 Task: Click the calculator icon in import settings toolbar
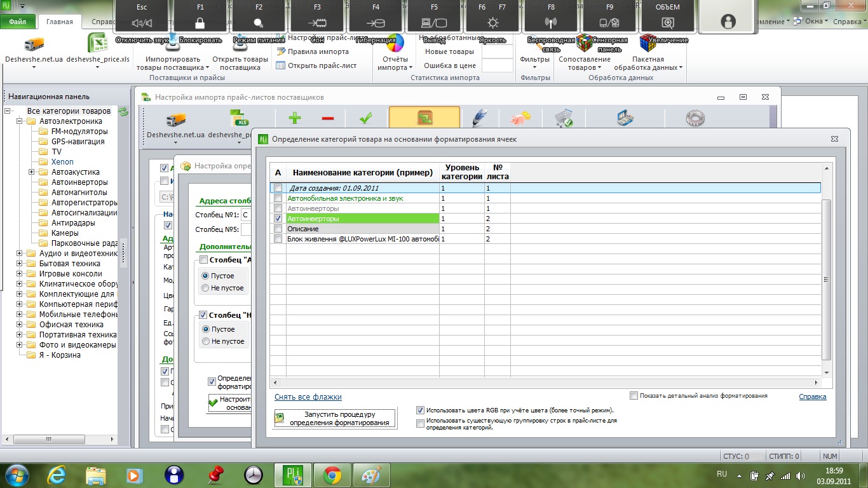[x=626, y=119]
